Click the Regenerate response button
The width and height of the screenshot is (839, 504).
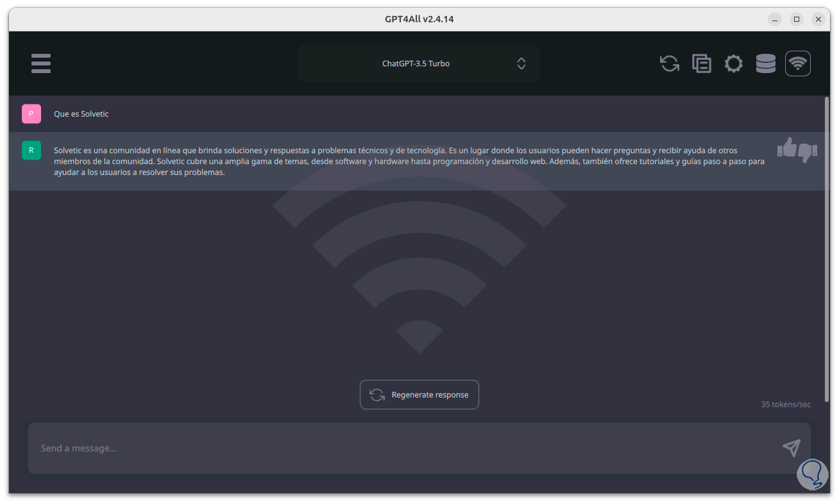pos(419,395)
